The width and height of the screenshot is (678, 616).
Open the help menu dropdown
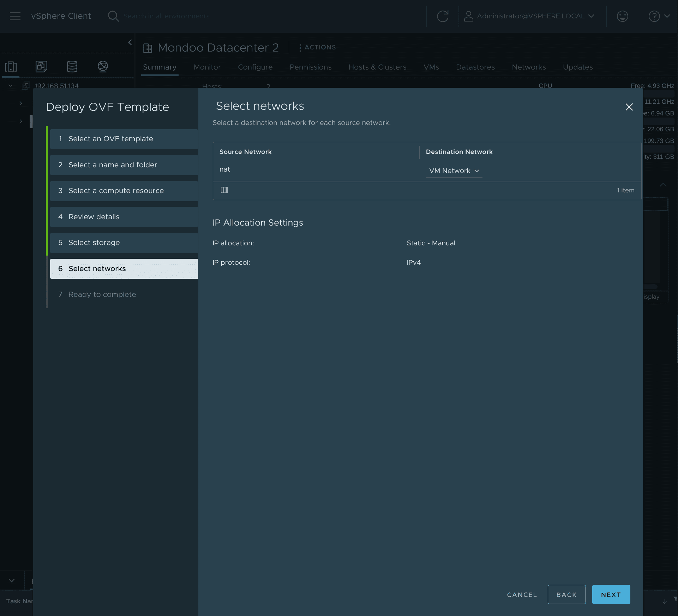pyautogui.click(x=659, y=16)
